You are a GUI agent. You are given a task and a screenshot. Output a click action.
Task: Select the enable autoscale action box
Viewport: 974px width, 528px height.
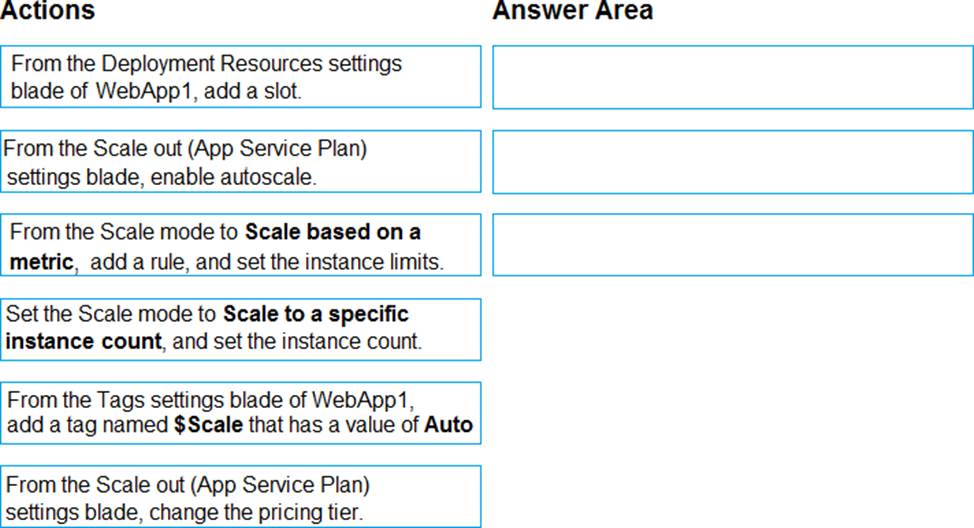240,162
